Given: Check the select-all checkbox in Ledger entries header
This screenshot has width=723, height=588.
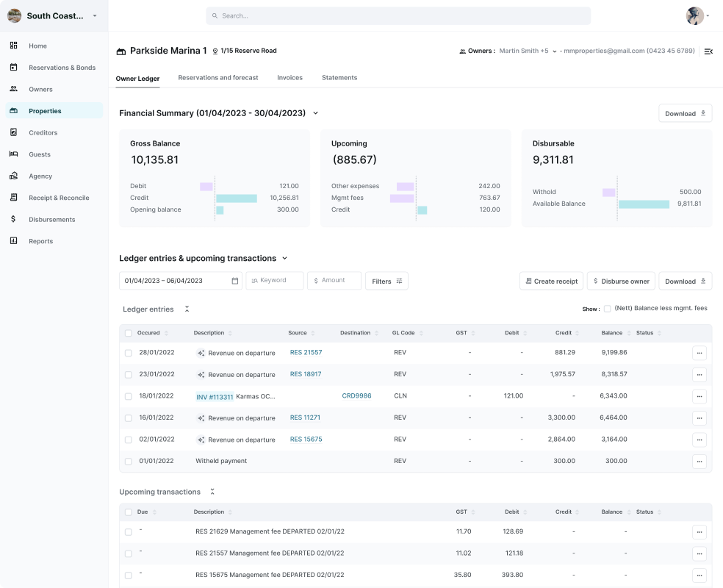Looking at the screenshot, I should click(x=128, y=333).
